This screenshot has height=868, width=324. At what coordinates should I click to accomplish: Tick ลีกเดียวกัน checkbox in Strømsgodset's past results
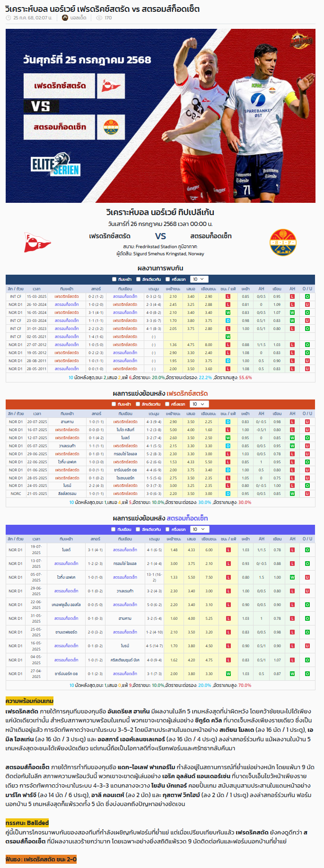tap(138, 529)
